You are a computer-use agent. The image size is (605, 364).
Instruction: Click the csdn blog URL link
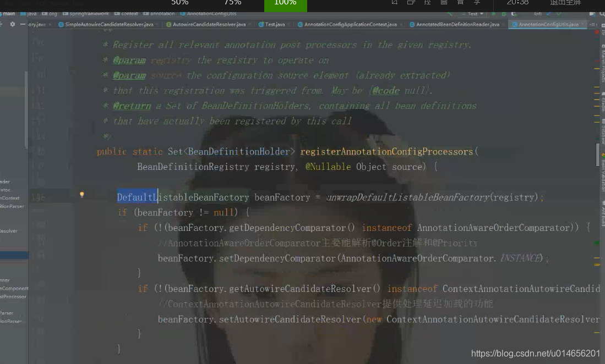click(536, 354)
